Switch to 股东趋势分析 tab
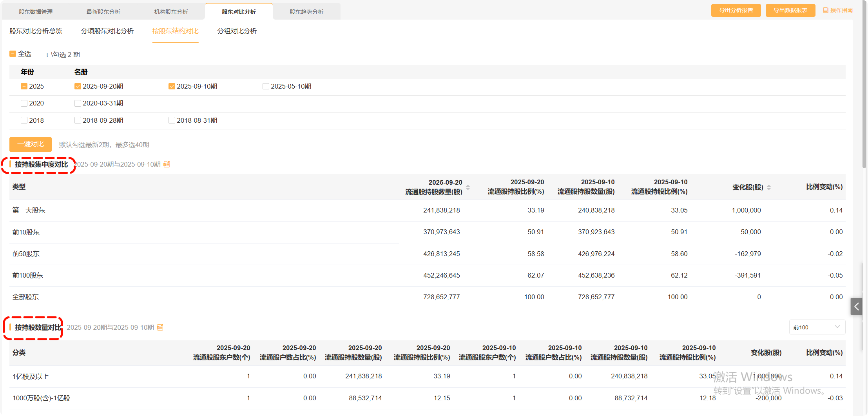868x416 pixels. [x=306, y=12]
